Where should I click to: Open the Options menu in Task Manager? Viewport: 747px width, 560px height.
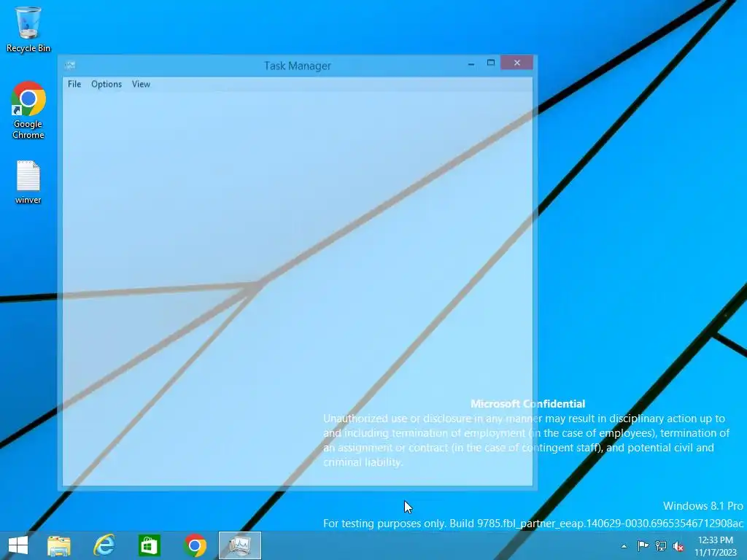[107, 85]
